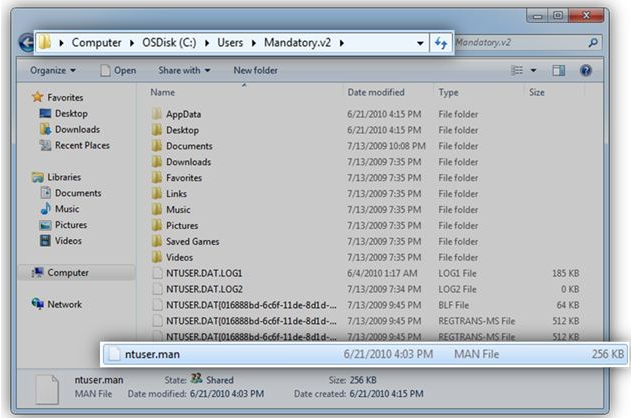
Task: Select Network in the navigation pane
Action: pos(64,304)
